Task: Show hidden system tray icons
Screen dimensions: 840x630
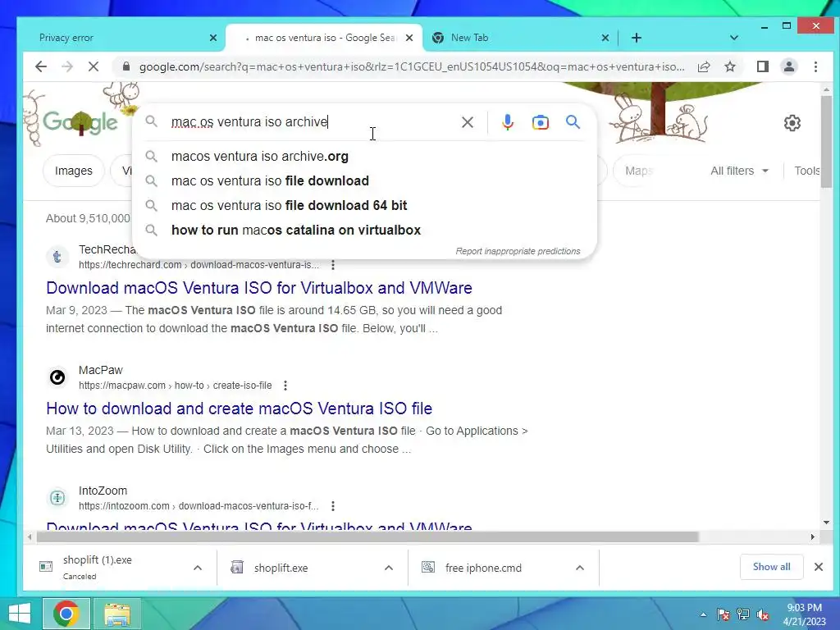Action: (703, 614)
